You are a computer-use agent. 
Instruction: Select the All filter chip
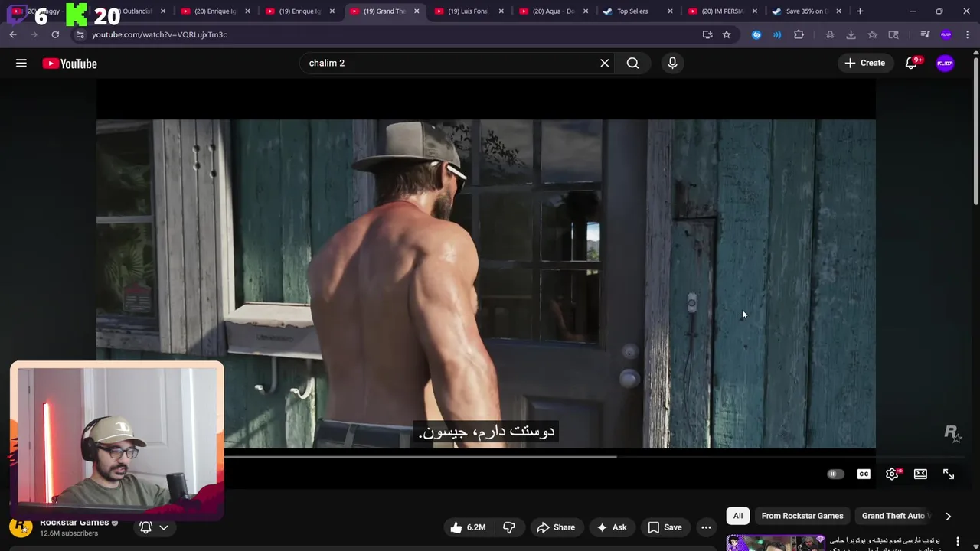[x=738, y=516]
